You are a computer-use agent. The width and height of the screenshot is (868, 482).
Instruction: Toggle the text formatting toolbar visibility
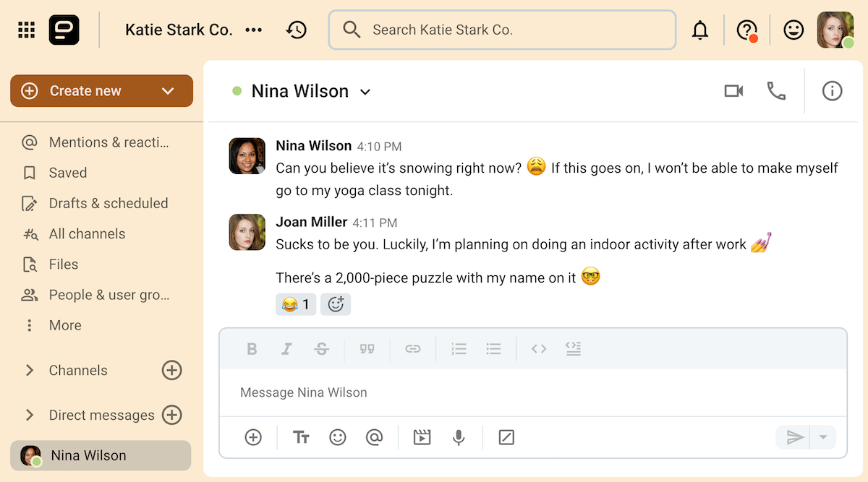tap(301, 437)
